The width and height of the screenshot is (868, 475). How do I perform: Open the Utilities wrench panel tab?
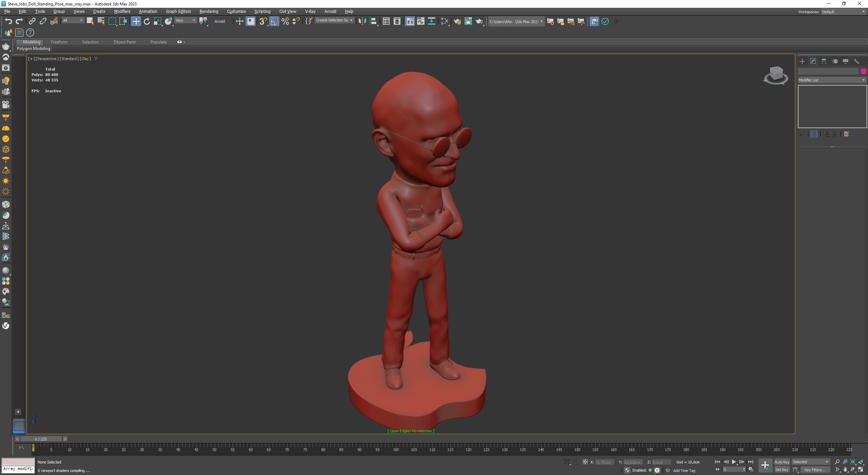tap(856, 61)
